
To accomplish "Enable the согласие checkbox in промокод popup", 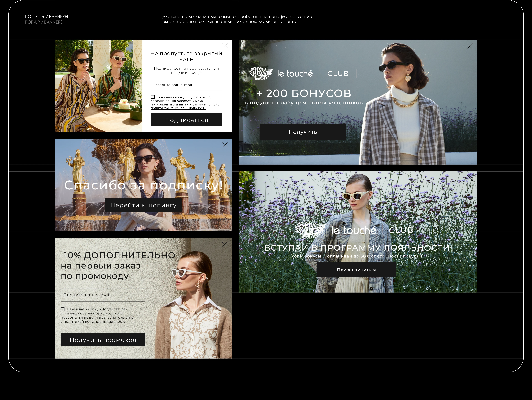I will point(63,309).
